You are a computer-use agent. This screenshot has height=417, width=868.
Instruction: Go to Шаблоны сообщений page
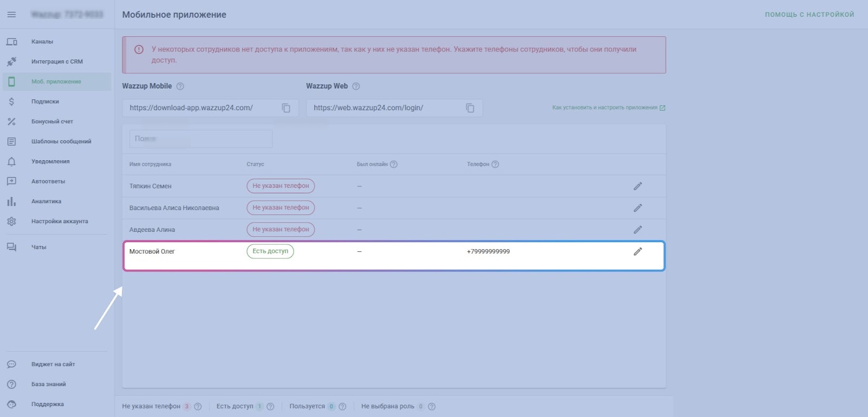click(61, 142)
